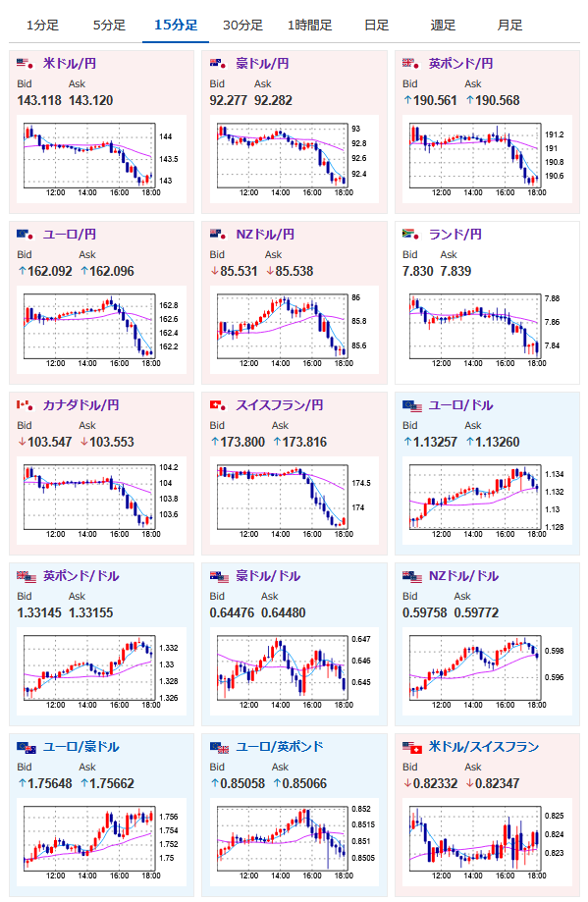
Task: Open the ユーロ/円 pair link
Action: [70, 235]
